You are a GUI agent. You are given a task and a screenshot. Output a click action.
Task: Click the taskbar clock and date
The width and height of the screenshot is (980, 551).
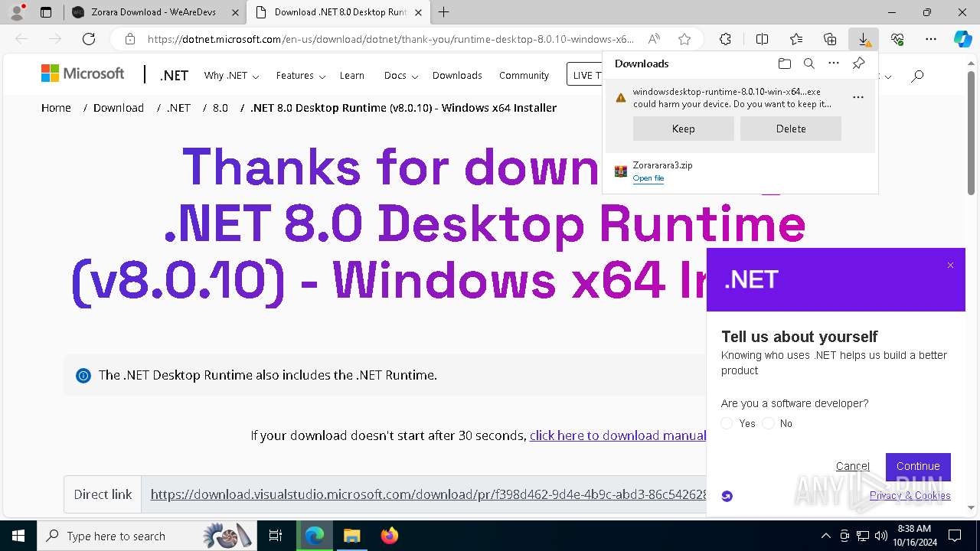tap(913, 536)
